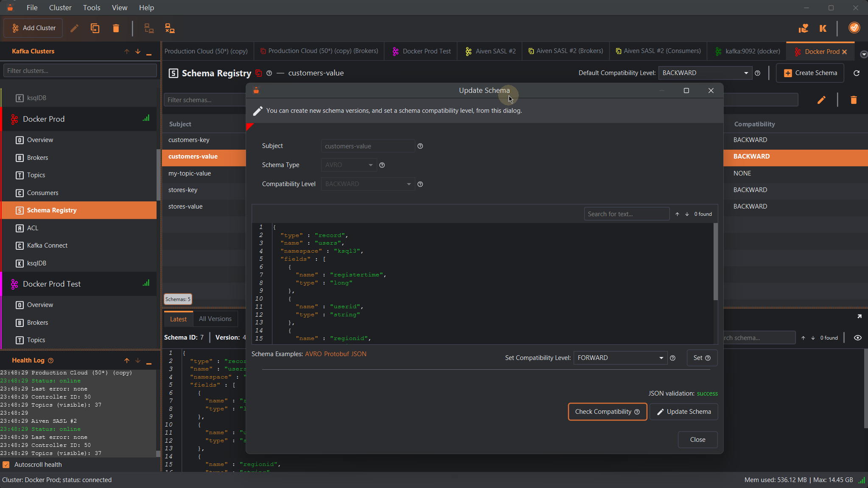868x488 pixels.
Task: Click the expand schema view arrow icon
Action: point(859,316)
